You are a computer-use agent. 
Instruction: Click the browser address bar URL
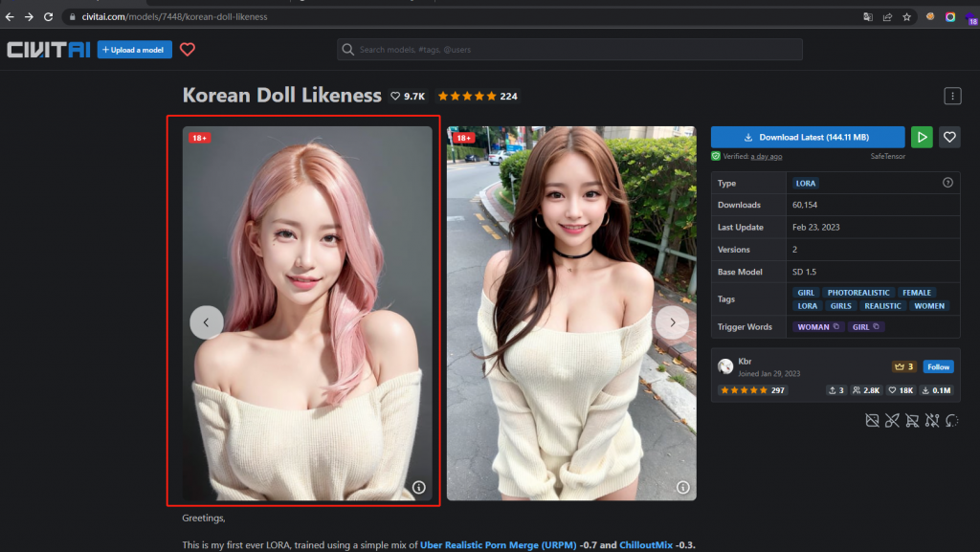[x=174, y=17]
